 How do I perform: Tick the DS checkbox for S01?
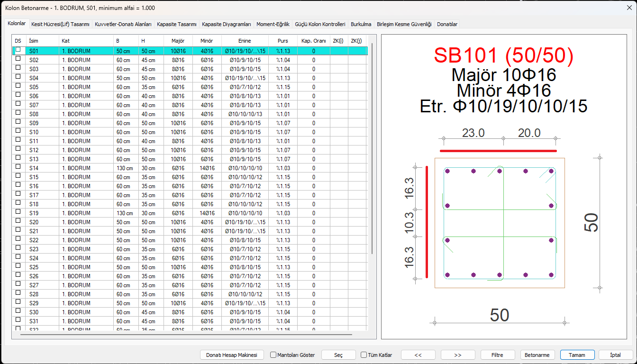(18, 49)
